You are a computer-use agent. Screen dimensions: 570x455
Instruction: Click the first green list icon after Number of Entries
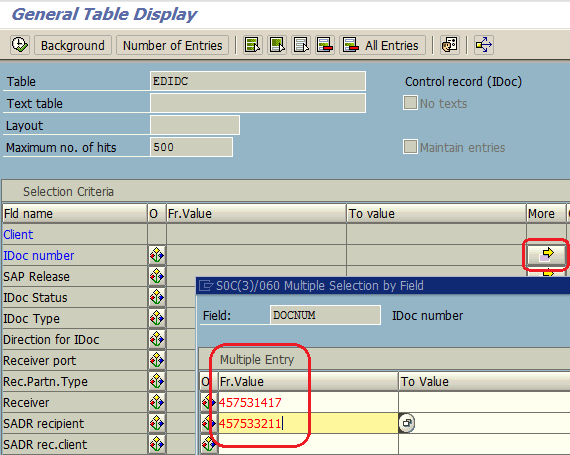[x=253, y=45]
